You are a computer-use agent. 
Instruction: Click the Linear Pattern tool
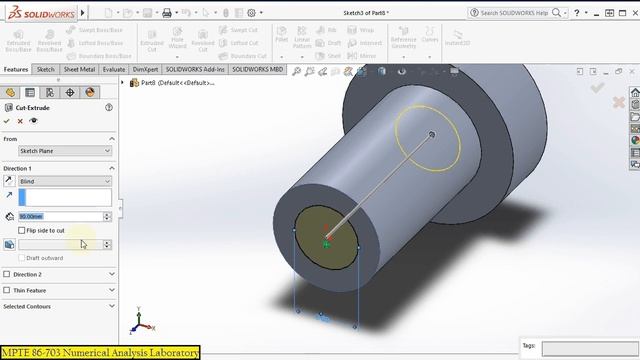click(302, 37)
